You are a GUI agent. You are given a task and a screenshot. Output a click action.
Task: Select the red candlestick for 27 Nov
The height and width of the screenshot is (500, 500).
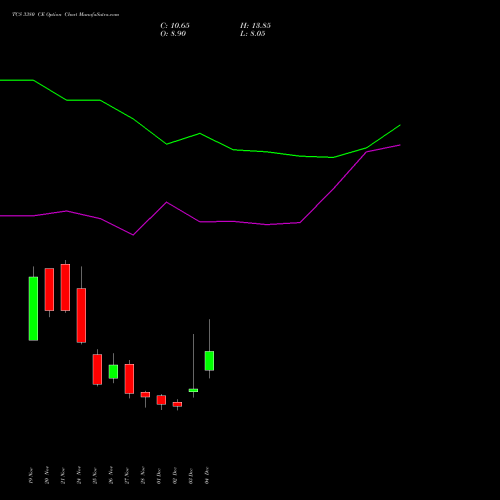tap(129, 379)
